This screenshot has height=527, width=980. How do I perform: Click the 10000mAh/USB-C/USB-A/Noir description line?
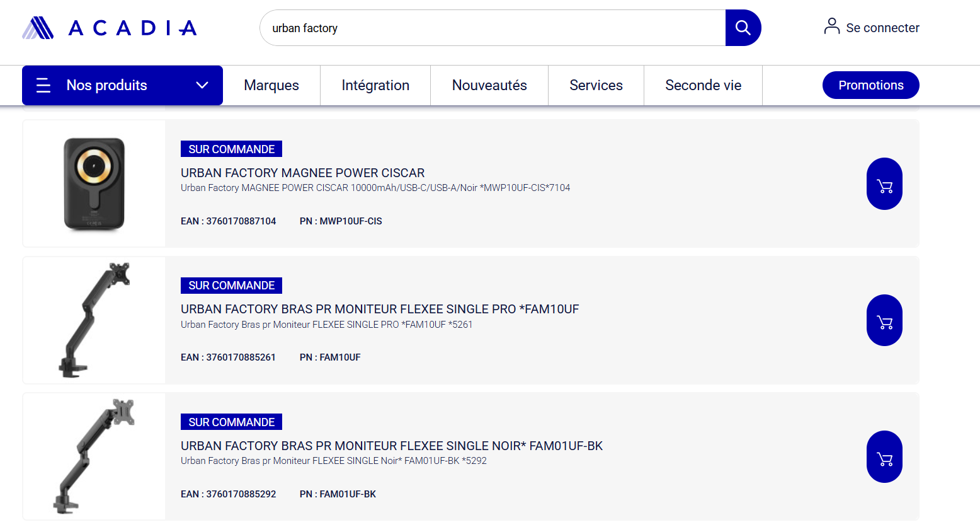(375, 188)
